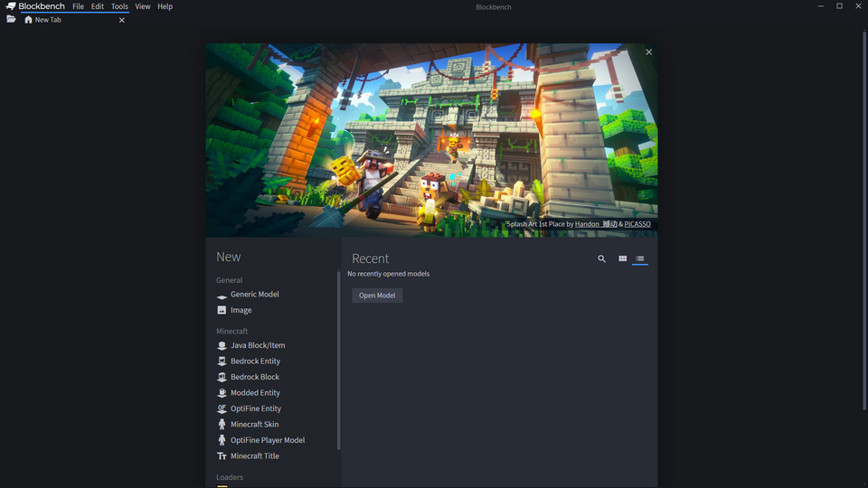Open the PICASSO artist link
The image size is (868, 488).
point(637,224)
